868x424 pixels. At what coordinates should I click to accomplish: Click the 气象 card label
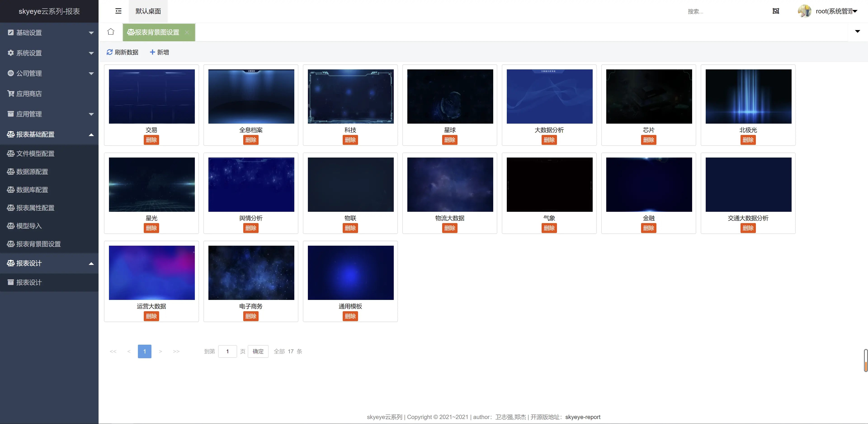(549, 218)
